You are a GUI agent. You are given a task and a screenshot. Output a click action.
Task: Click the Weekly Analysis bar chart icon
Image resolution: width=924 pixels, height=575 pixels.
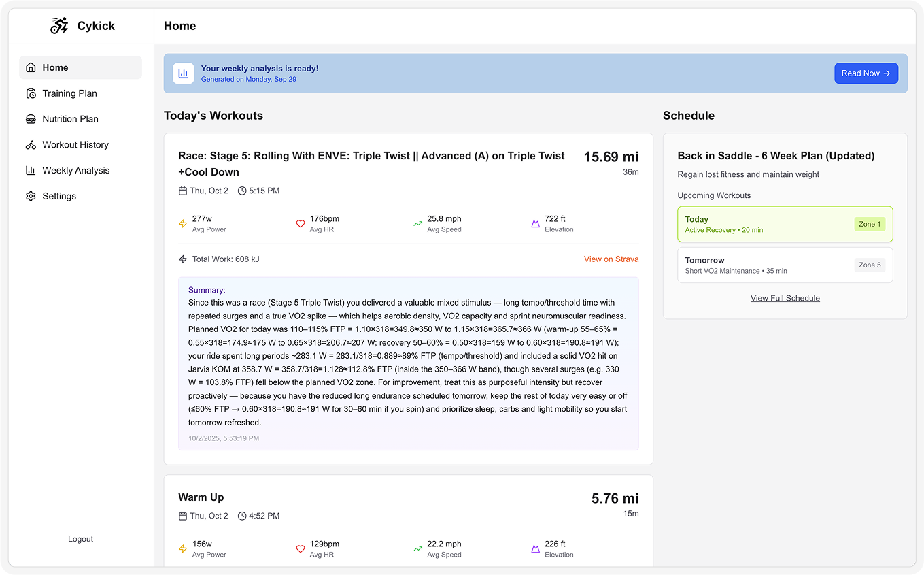pos(31,171)
